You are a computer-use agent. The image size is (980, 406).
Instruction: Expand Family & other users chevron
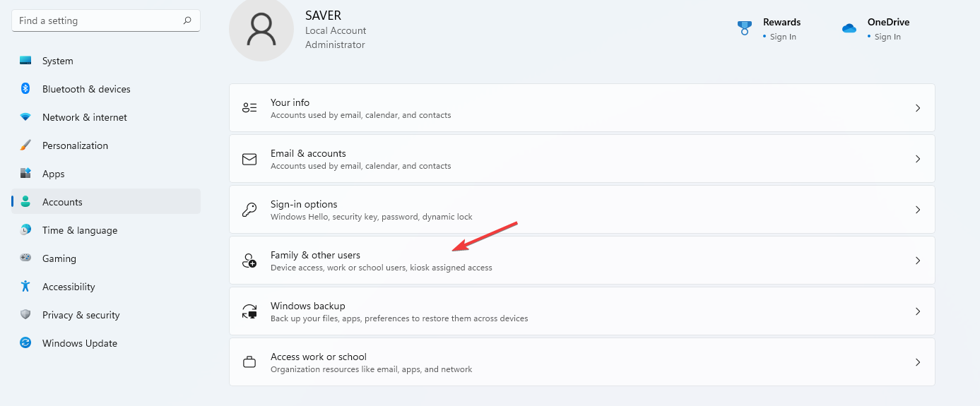(918, 261)
